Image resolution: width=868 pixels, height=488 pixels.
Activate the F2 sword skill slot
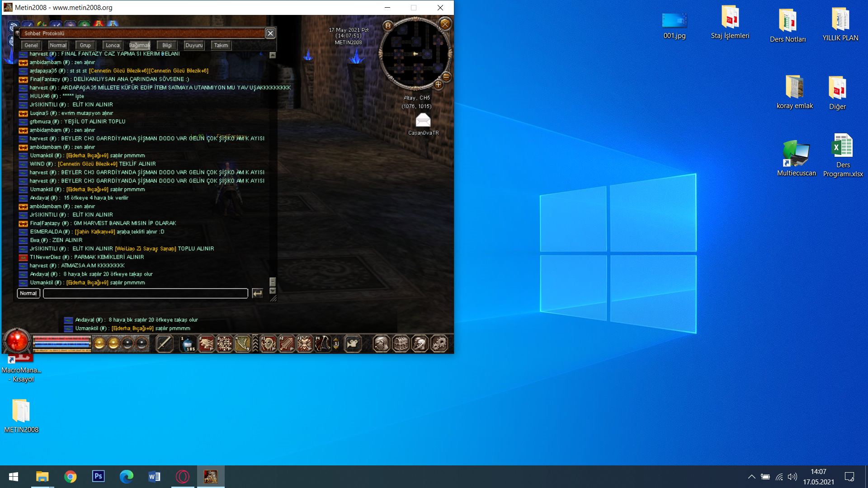click(287, 344)
